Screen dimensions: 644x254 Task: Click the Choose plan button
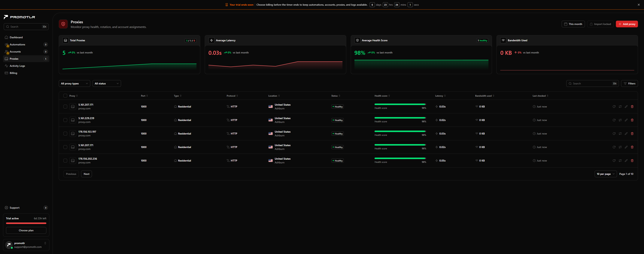pos(26,230)
